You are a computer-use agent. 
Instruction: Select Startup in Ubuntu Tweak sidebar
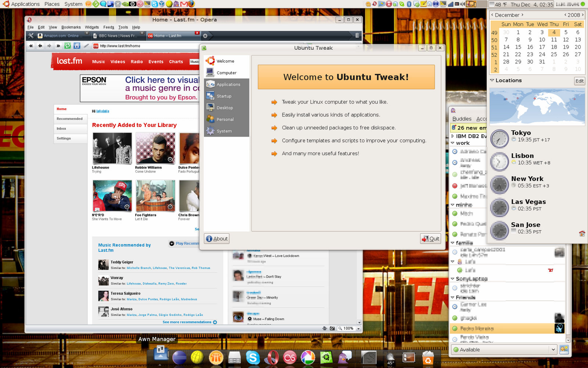226,96
